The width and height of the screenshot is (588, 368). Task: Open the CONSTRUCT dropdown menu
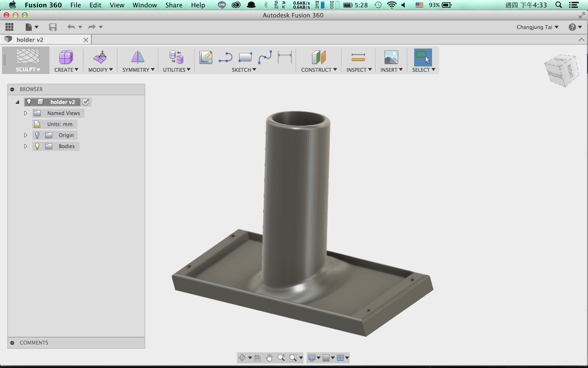coord(319,70)
